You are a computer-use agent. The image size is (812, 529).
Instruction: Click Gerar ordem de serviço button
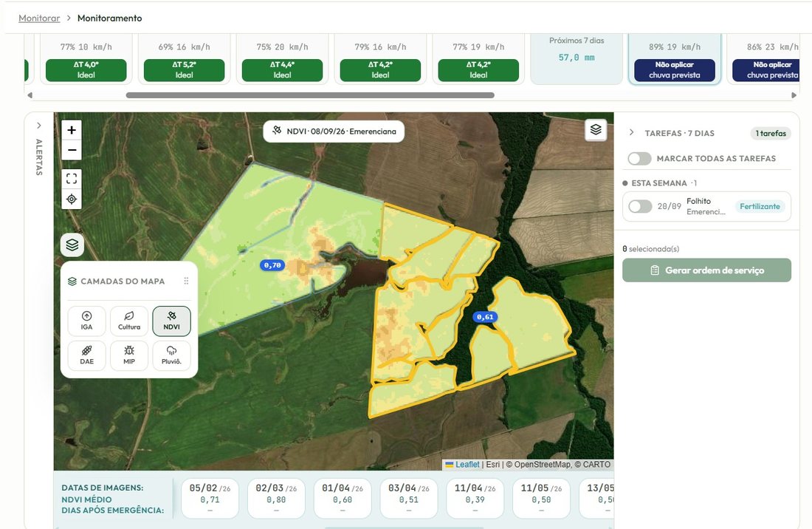pyautogui.click(x=707, y=270)
